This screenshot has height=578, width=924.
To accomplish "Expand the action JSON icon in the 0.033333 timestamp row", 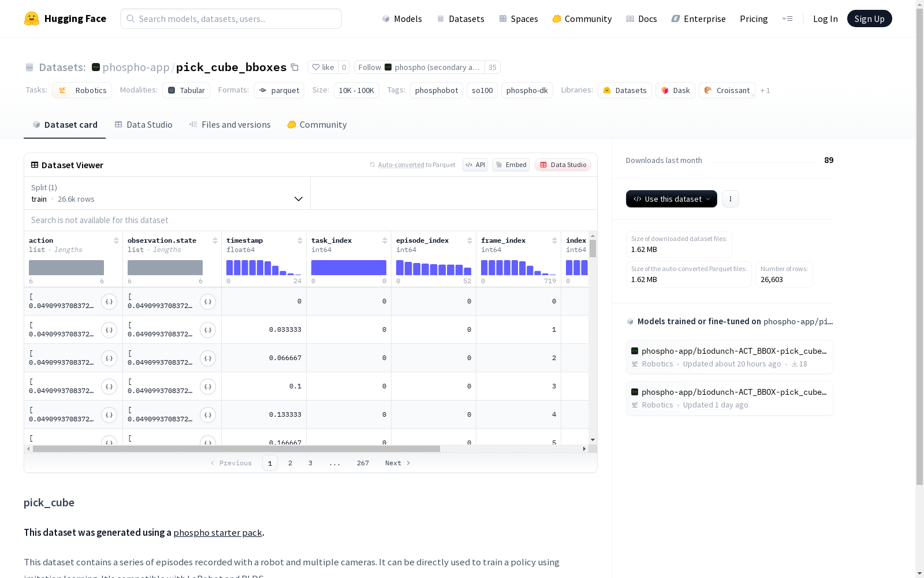I will point(109,330).
